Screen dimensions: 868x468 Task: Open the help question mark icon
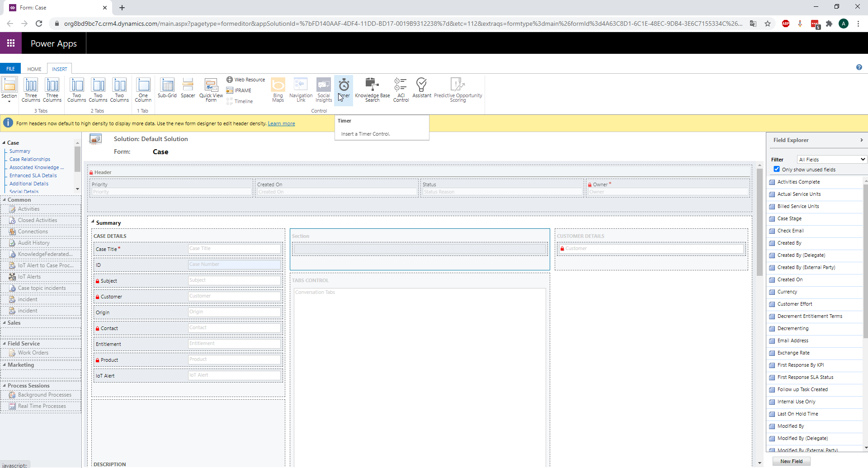[x=859, y=67]
